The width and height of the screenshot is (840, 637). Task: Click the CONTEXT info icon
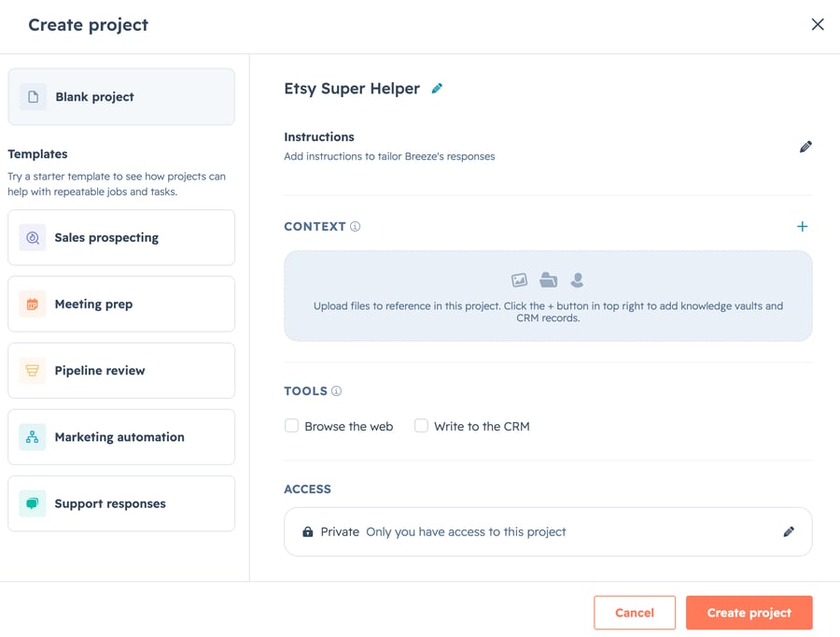(356, 226)
